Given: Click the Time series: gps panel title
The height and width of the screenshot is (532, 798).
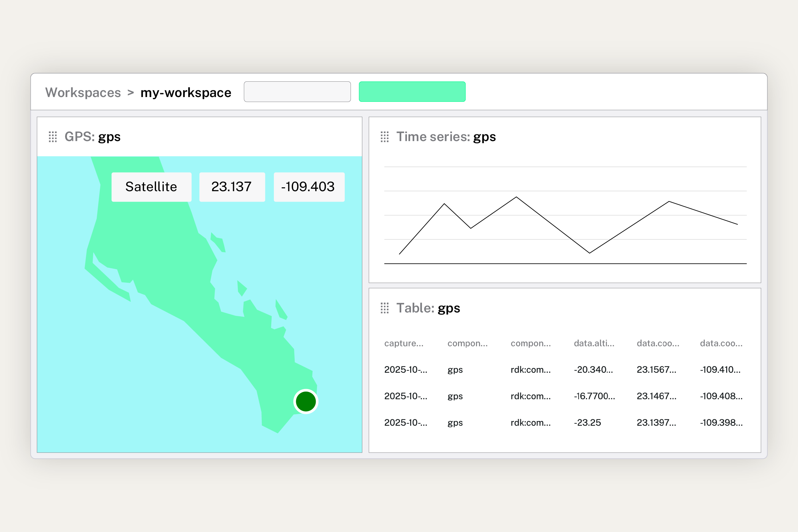Looking at the screenshot, I should (x=446, y=137).
